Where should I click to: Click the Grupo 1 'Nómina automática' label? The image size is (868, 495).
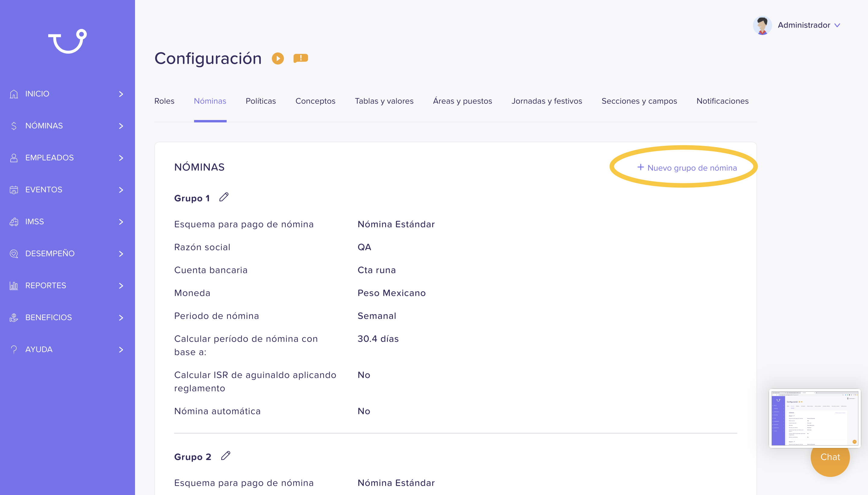click(x=217, y=411)
